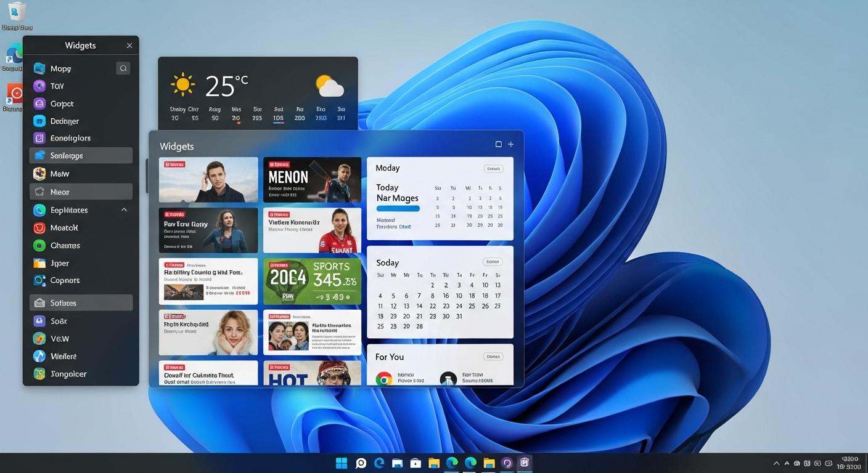Select the TV icon in the Widgets sidebar

39,86
